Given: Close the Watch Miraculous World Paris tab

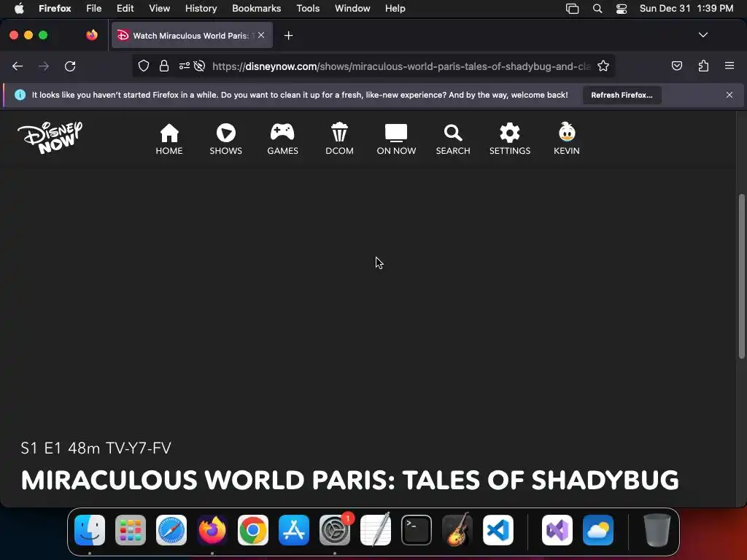Looking at the screenshot, I should [x=261, y=35].
